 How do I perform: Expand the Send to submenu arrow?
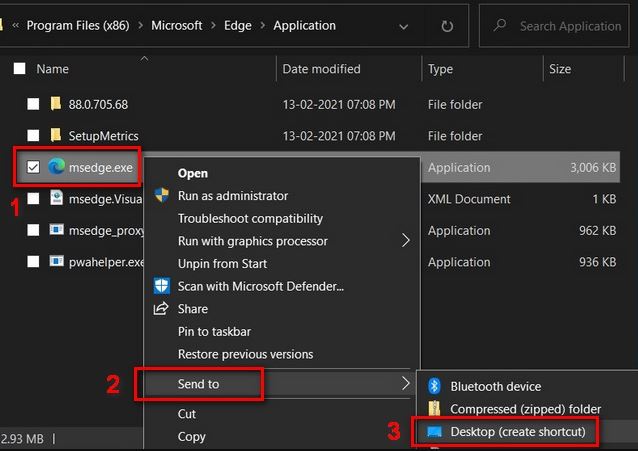point(405,383)
